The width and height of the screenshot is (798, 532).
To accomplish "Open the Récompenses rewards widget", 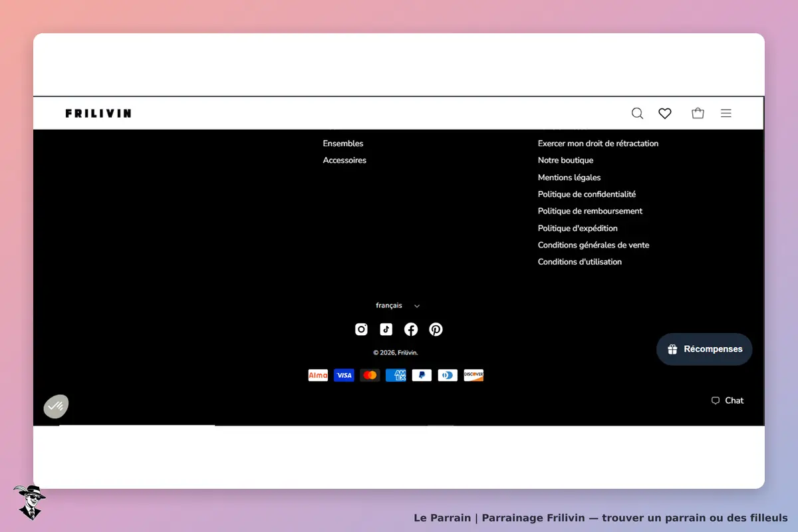I will tap(704, 349).
